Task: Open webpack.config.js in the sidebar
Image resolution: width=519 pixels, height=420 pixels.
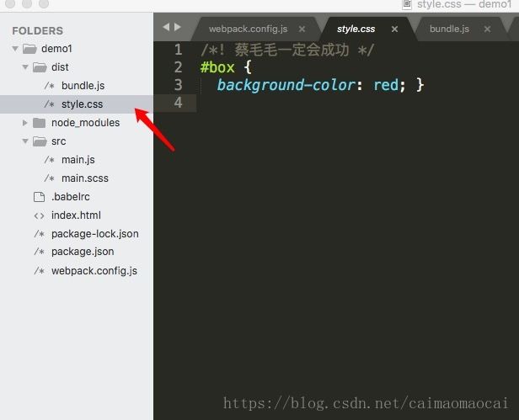Action: click(94, 271)
